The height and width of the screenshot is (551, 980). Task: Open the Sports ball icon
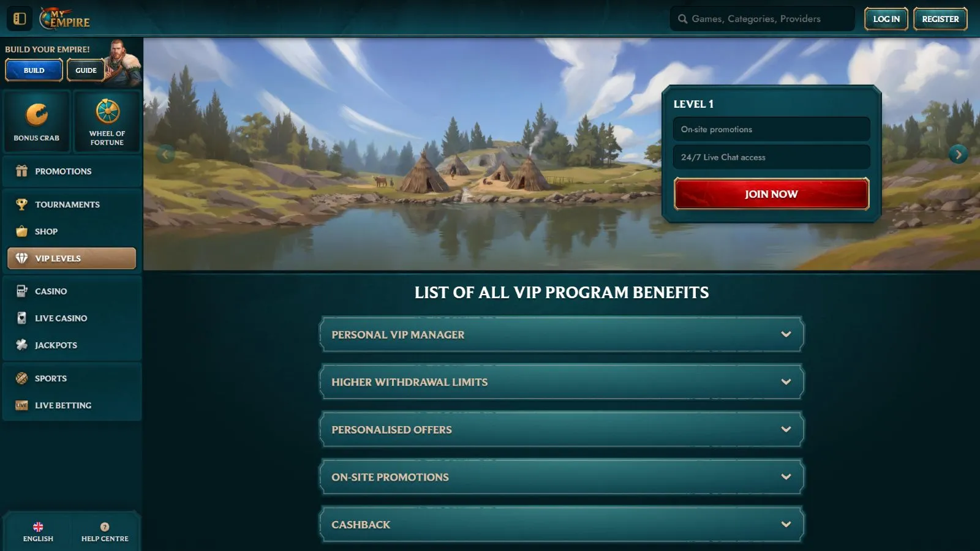click(x=22, y=378)
